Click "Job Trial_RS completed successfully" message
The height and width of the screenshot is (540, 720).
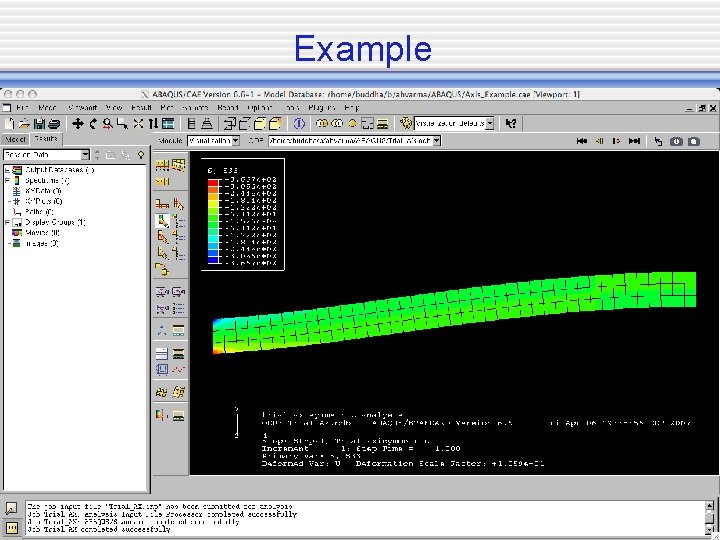(x=99, y=529)
